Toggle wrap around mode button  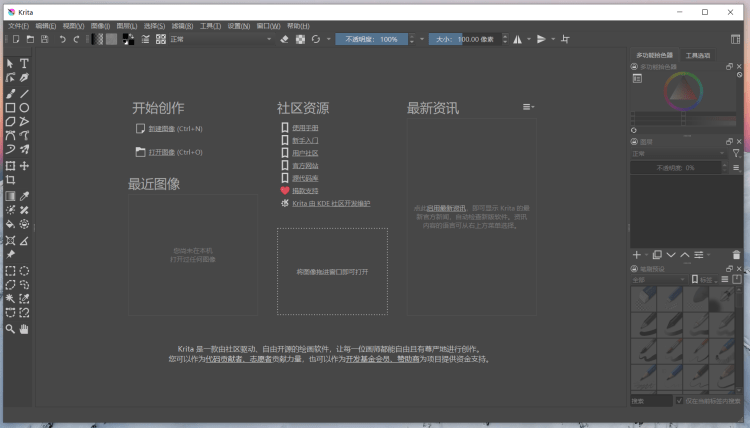pos(565,39)
